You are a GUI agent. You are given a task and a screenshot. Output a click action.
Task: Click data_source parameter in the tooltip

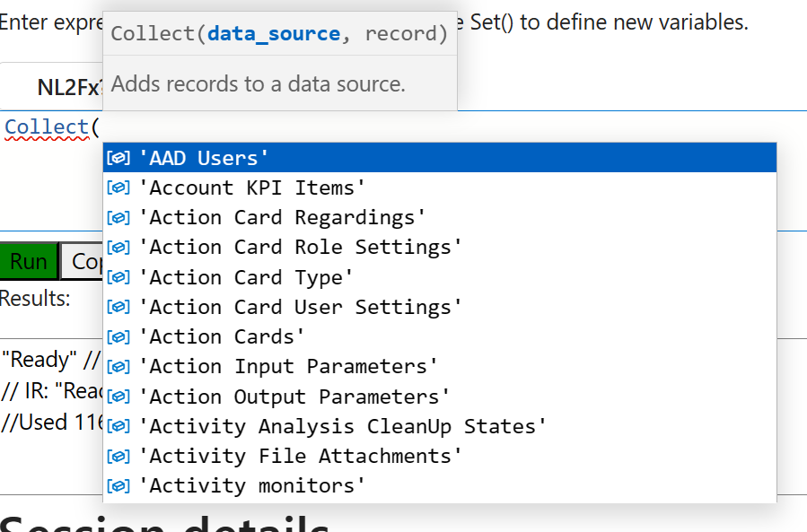pos(273,33)
